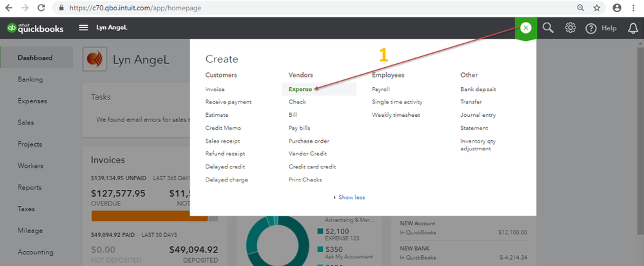Open the notifications bell icon
This screenshot has width=644, height=266.
633,28
